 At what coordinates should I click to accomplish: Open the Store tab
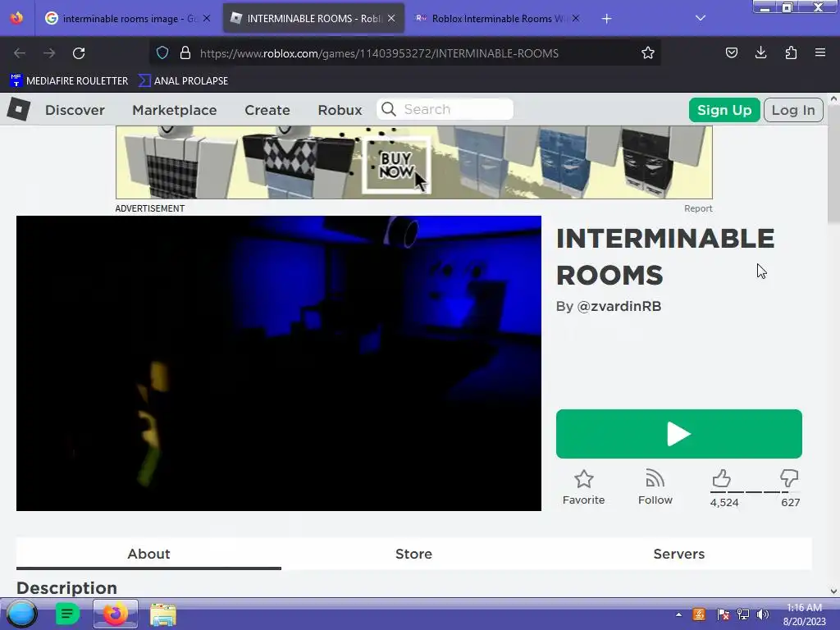(x=413, y=554)
